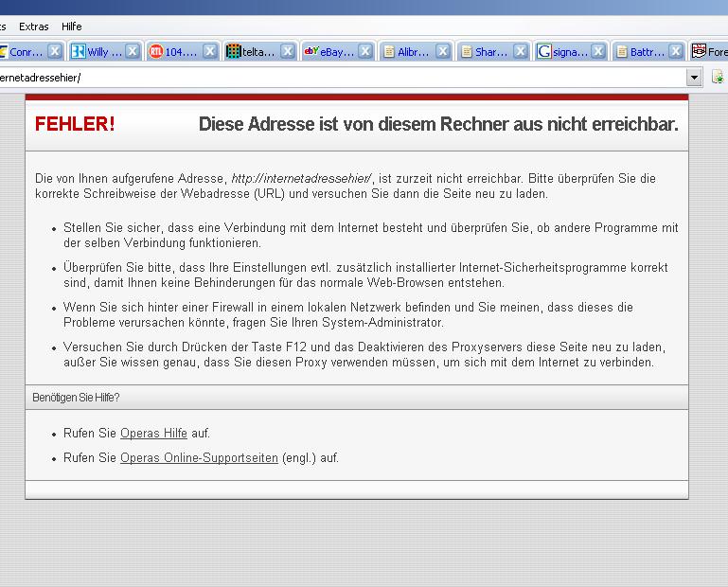Switch to the Battr... tab
Viewport: 728px width, 587px height.
coord(648,51)
